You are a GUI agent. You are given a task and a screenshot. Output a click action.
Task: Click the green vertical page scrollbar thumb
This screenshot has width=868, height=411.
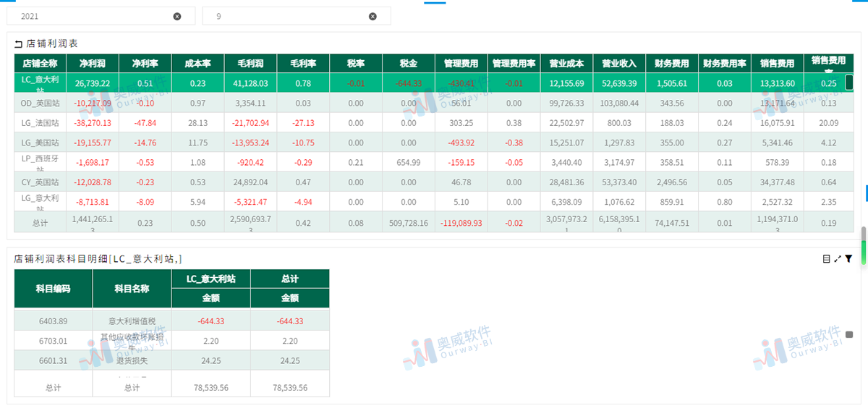[863, 254]
